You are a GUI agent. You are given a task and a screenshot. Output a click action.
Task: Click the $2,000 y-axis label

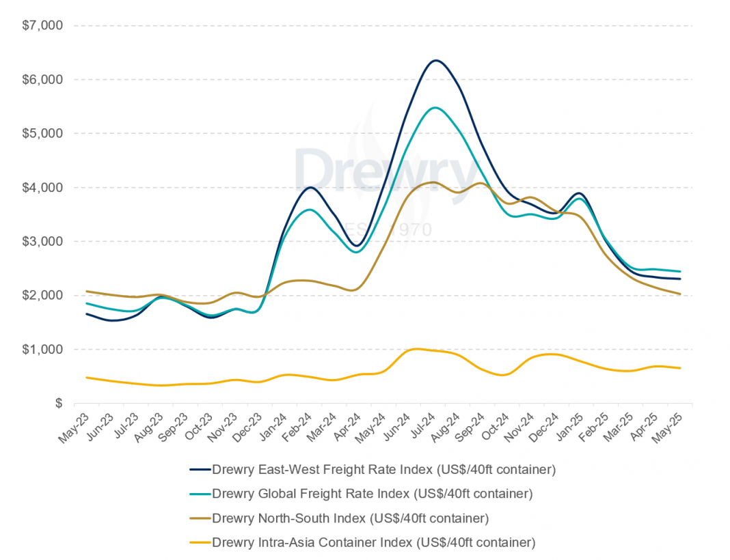pos(42,295)
